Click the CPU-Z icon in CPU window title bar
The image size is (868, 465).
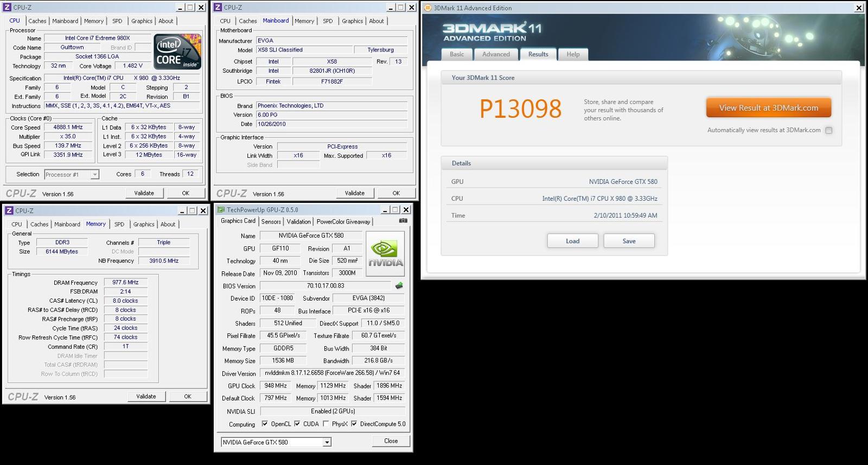tap(8, 8)
